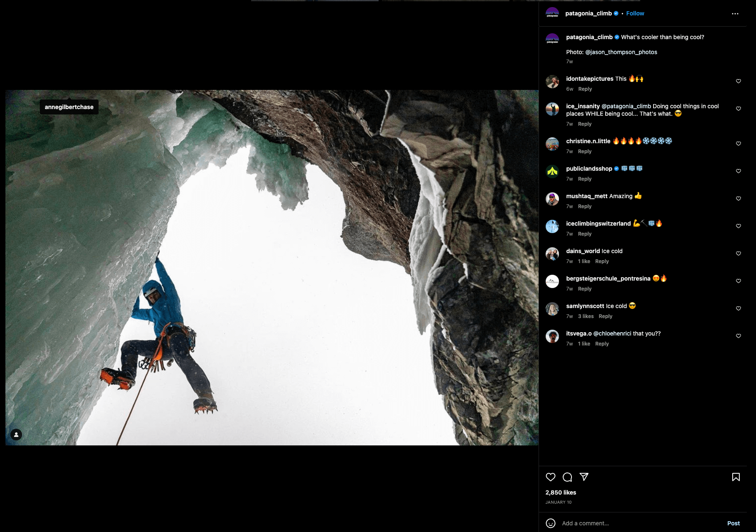Like itsvega.o's comment
The height and width of the screenshot is (532, 756).
click(x=739, y=336)
